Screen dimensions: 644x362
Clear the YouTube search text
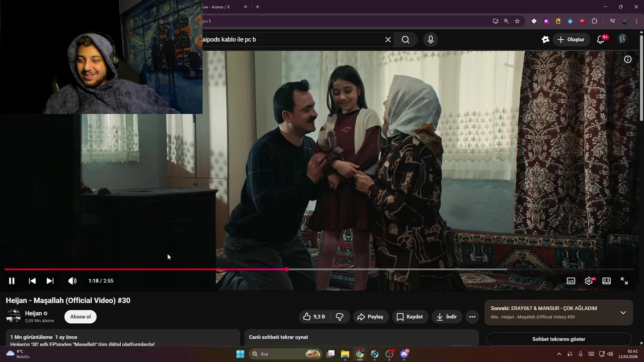tap(388, 40)
